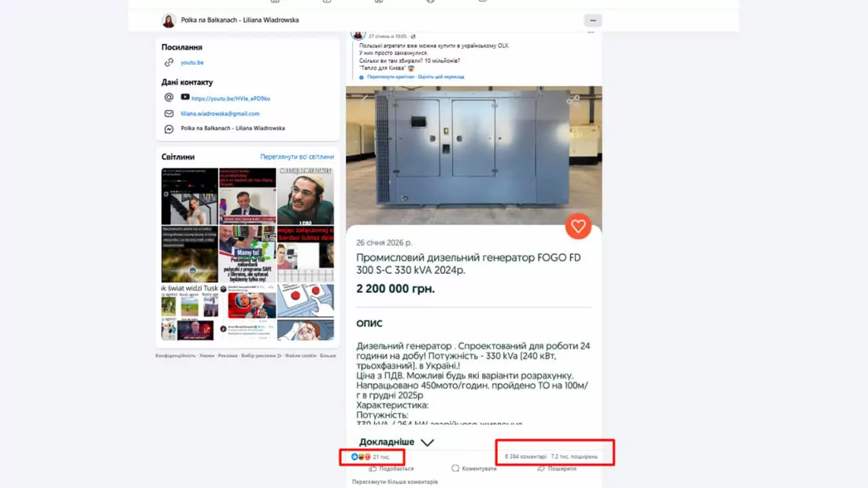Open the generator photo in the post
The image size is (868, 488).
point(473,153)
